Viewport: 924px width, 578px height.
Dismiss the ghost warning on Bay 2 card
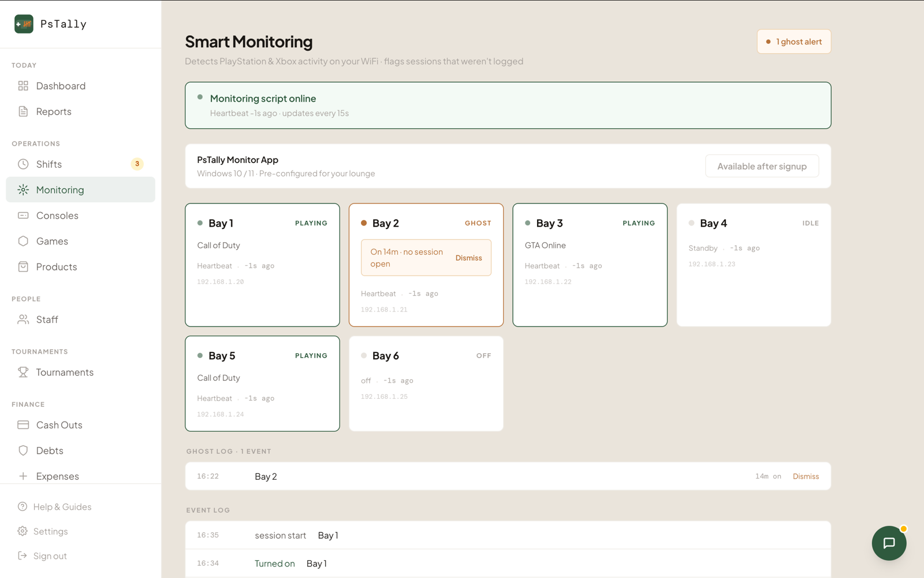pos(468,258)
